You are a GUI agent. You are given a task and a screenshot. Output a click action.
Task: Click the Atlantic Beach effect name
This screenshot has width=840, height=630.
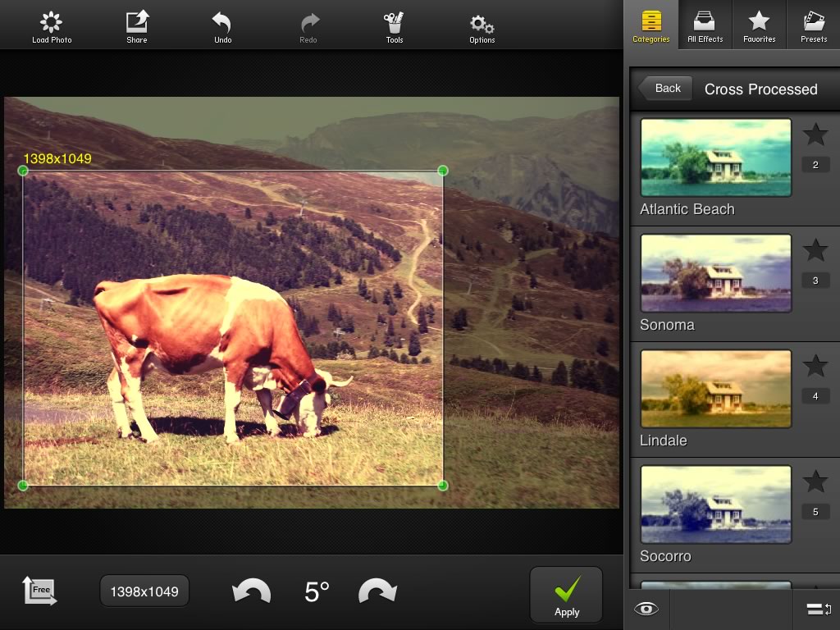pos(687,209)
